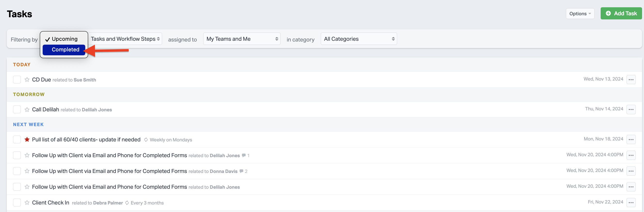Click the Weekly on Mondays recurrence icon
644x212 pixels.
[146, 140]
